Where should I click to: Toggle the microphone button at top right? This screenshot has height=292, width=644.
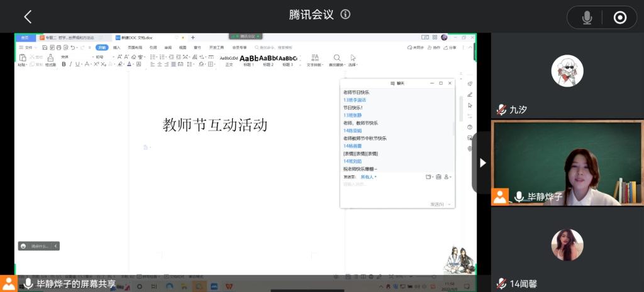[x=587, y=18]
